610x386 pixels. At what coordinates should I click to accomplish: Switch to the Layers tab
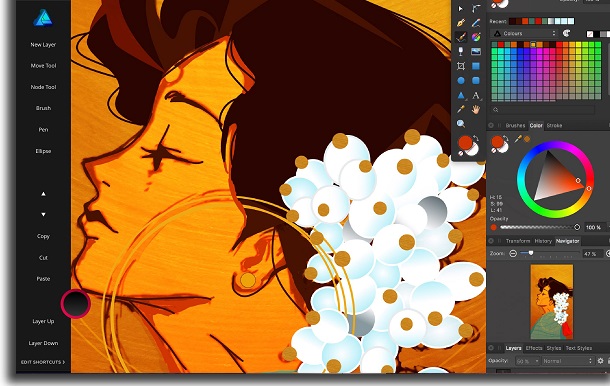point(513,348)
